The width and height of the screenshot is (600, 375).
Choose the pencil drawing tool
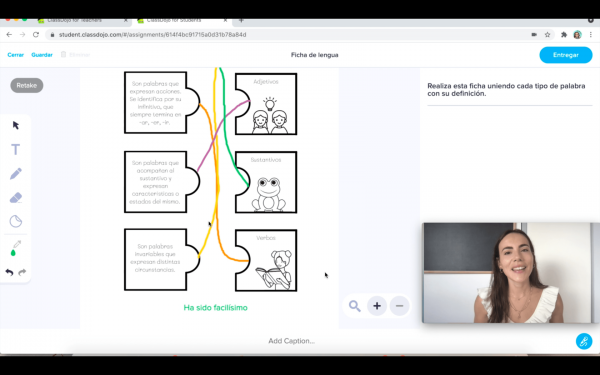point(16,174)
